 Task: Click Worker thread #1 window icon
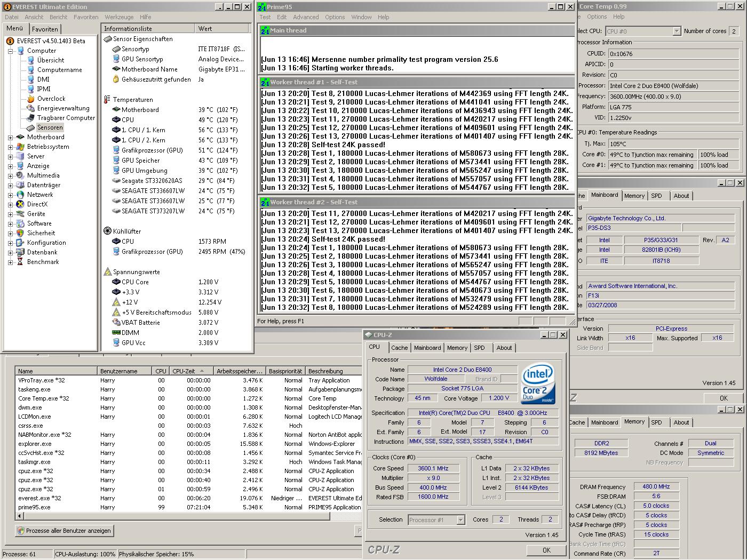point(265,82)
